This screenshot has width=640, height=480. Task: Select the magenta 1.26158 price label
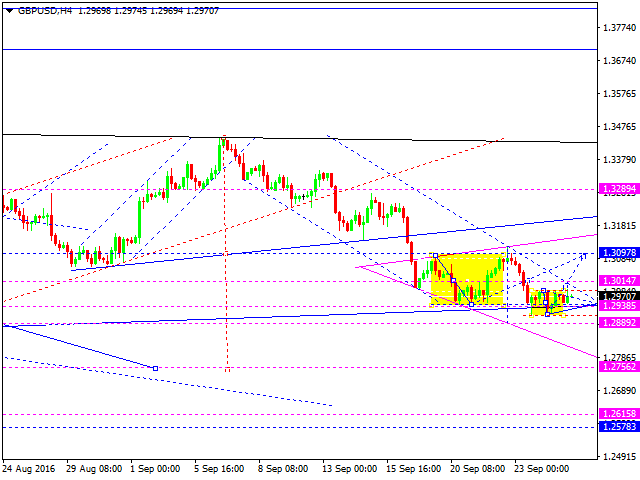pyautogui.click(x=619, y=413)
